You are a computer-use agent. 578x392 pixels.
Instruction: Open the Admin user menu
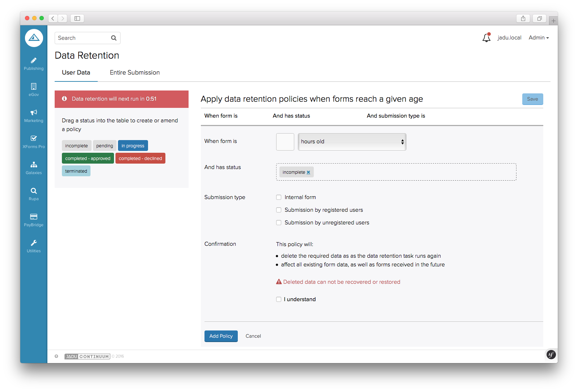coord(538,38)
